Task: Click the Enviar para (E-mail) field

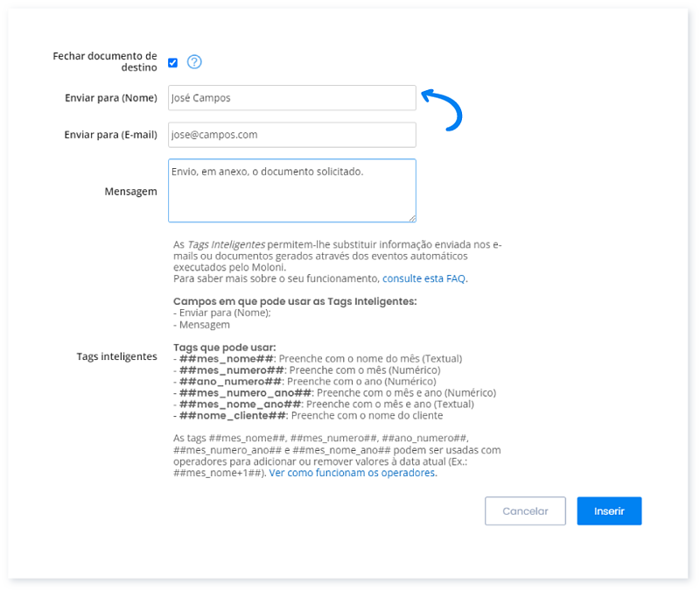Action: [291, 135]
